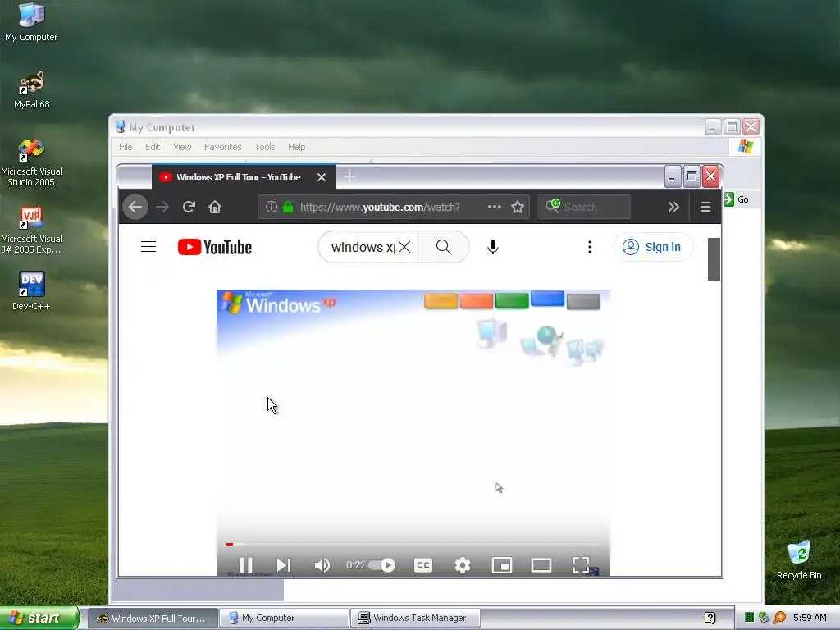
Task: Bookmark this page with the star
Action: (518, 207)
